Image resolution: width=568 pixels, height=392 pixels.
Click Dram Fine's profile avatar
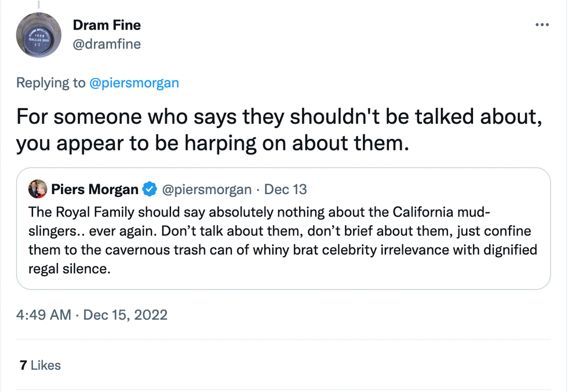pos(39,35)
